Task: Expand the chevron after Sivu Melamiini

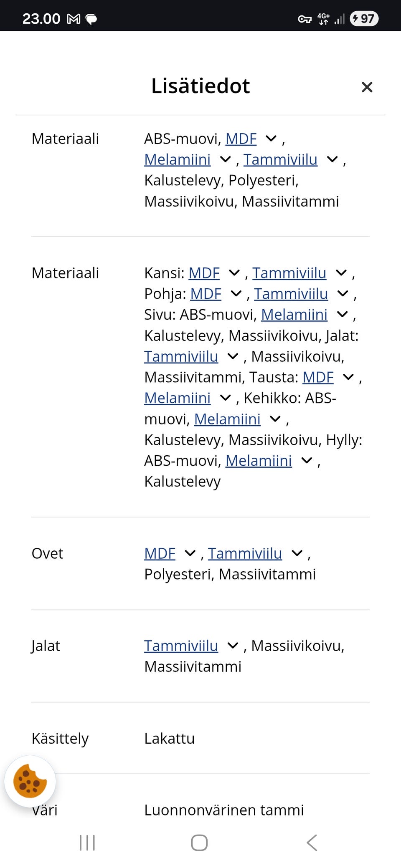Action: point(342,314)
